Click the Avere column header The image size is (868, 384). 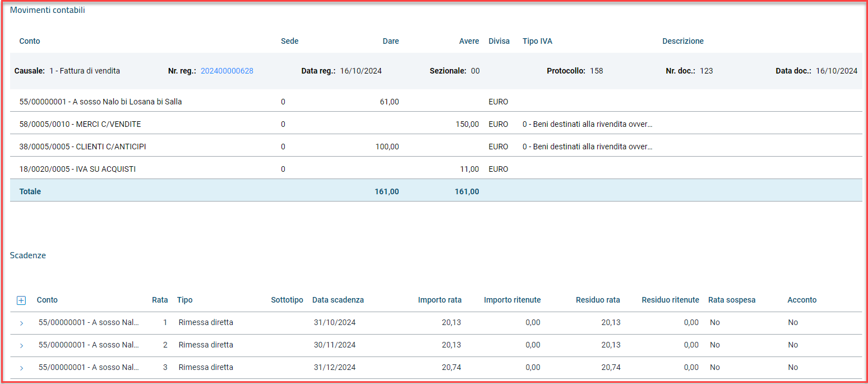coord(469,41)
